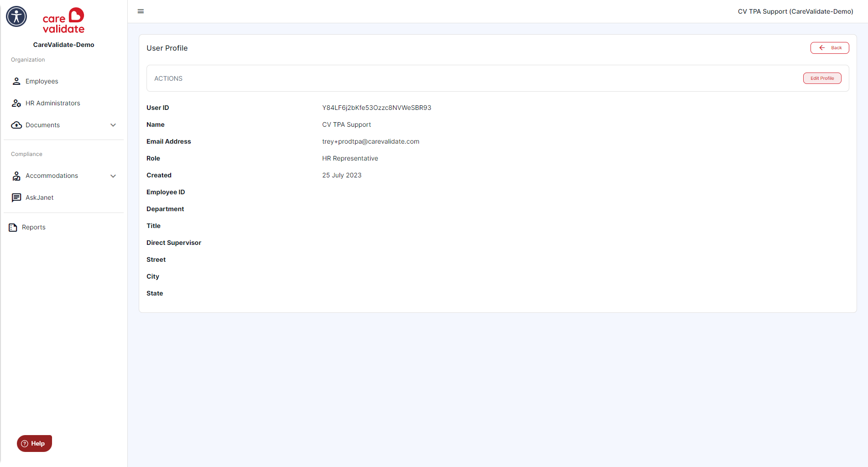Click the Accommodations icon
The height and width of the screenshot is (467, 868).
[16, 176]
